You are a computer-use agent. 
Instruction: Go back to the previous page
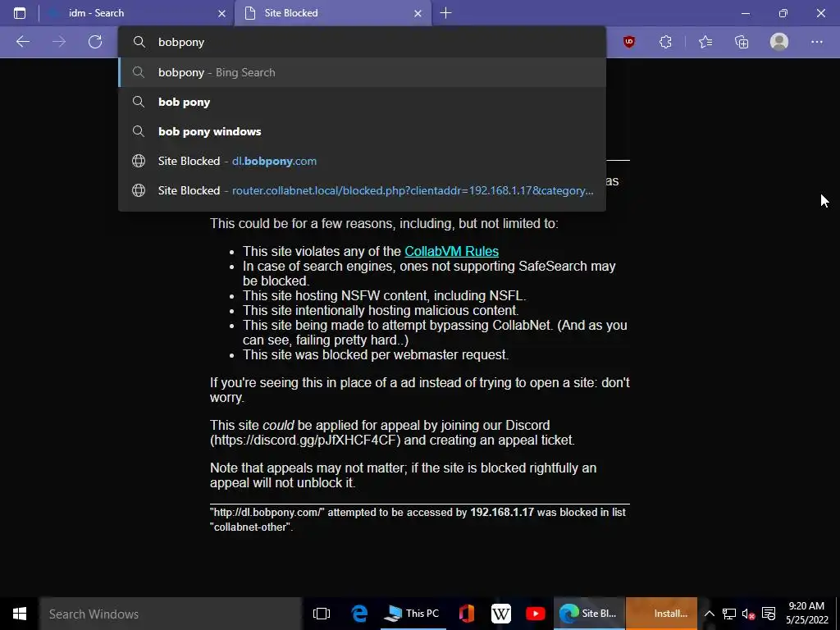click(22, 42)
